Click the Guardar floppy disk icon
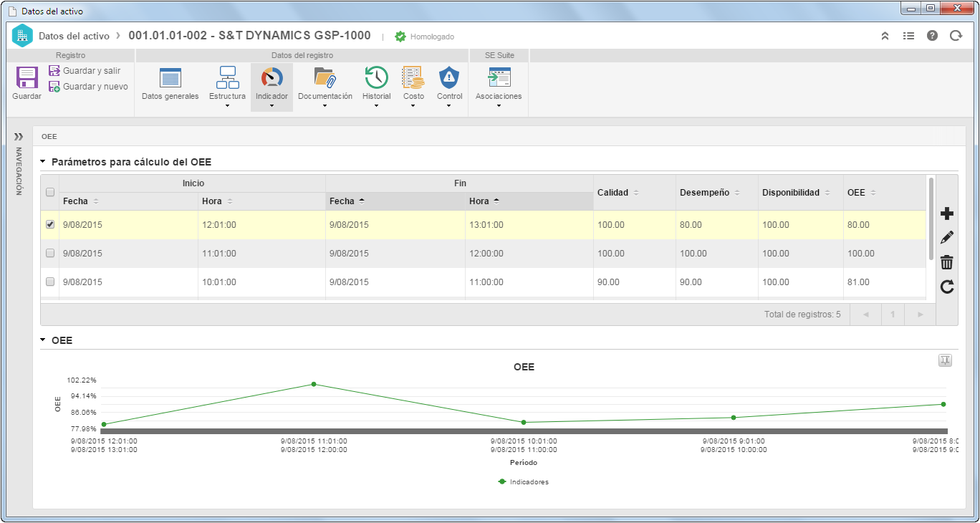The image size is (980, 523). [27, 78]
